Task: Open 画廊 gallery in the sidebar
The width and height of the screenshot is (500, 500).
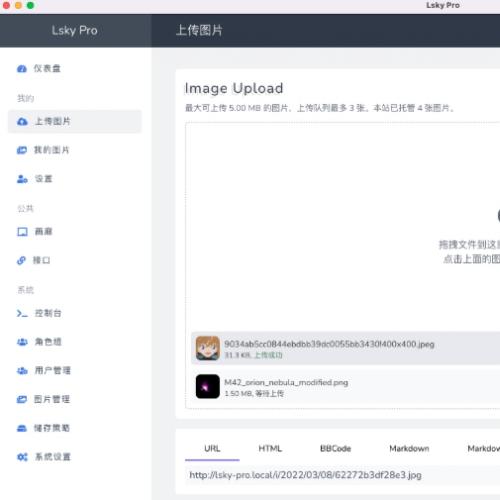Action: 75,232
